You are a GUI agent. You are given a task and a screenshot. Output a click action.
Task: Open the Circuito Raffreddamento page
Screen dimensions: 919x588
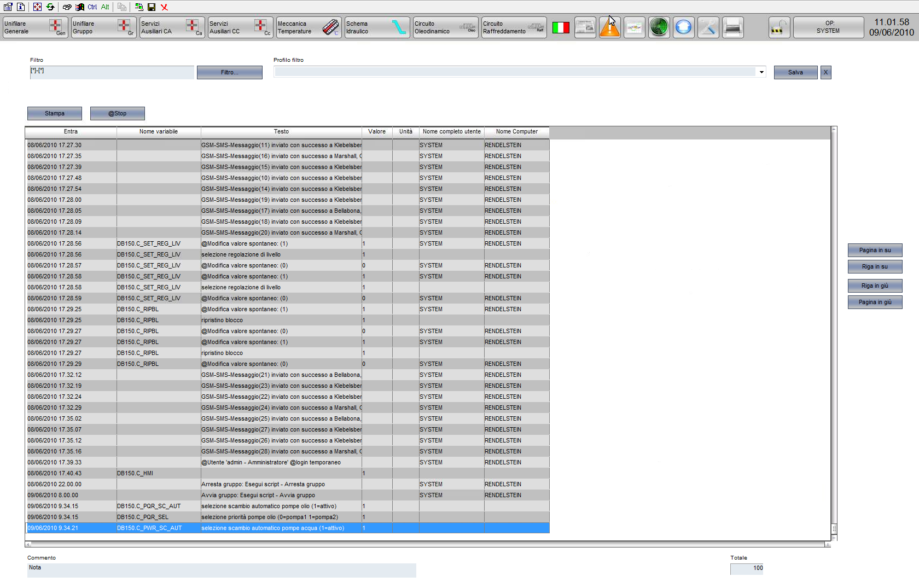point(514,27)
